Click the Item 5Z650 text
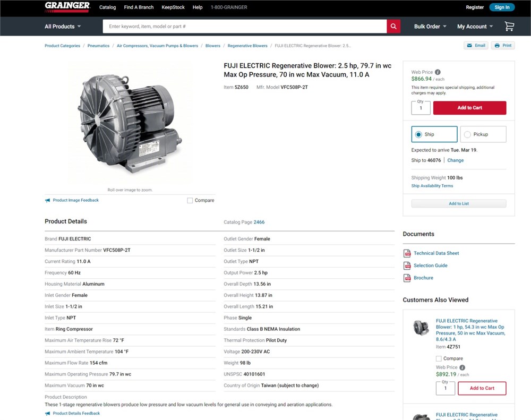531x420 pixels. click(x=236, y=87)
